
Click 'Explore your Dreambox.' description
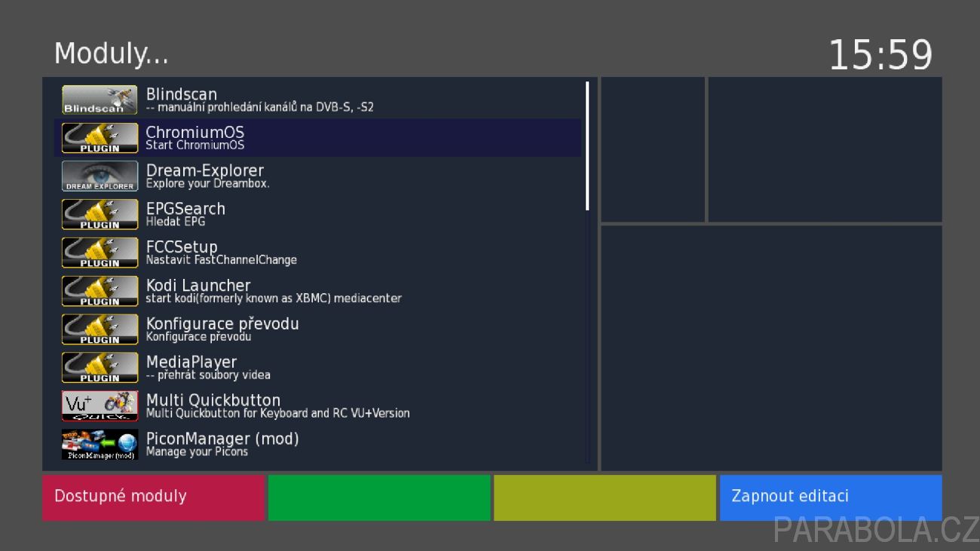click(x=207, y=184)
